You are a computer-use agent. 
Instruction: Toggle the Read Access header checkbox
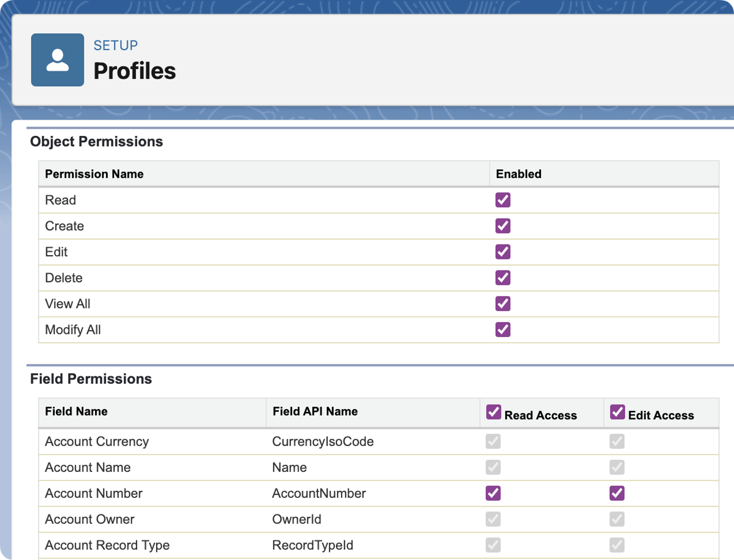[x=494, y=412]
